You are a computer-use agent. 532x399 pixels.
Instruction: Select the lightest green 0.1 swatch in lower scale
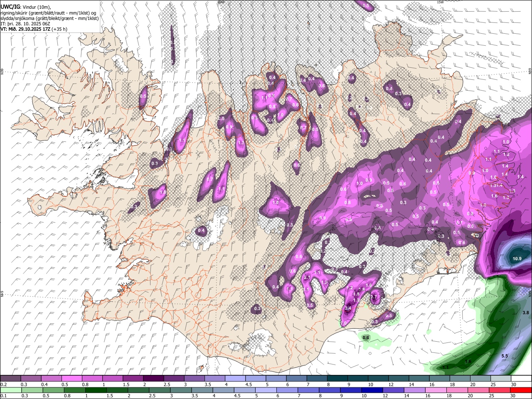(10, 390)
